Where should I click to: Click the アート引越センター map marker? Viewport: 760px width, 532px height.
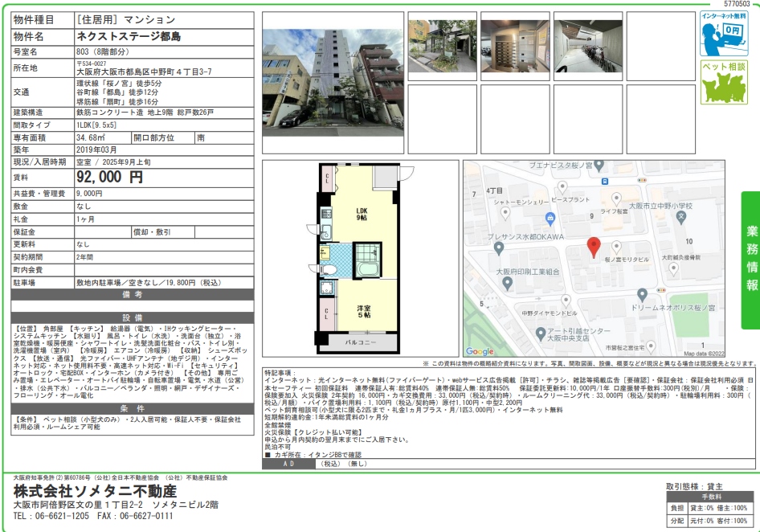click(x=541, y=331)
